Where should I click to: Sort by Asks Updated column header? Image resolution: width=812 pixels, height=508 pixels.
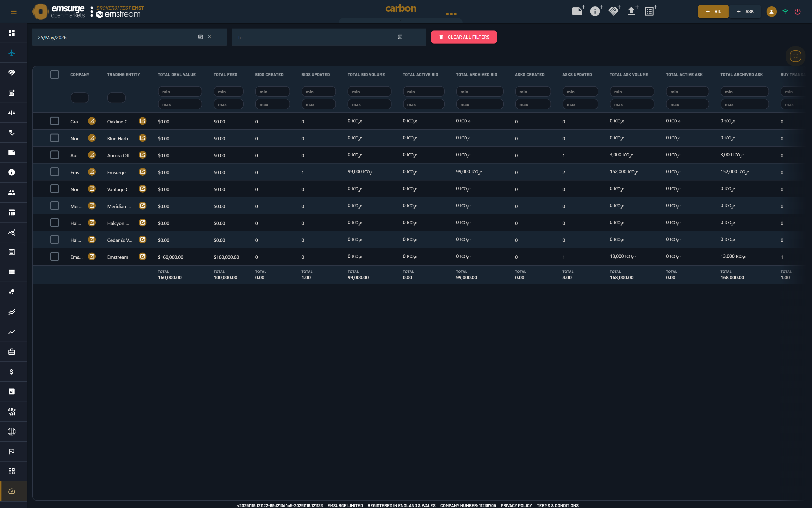(x=577, y=75)
